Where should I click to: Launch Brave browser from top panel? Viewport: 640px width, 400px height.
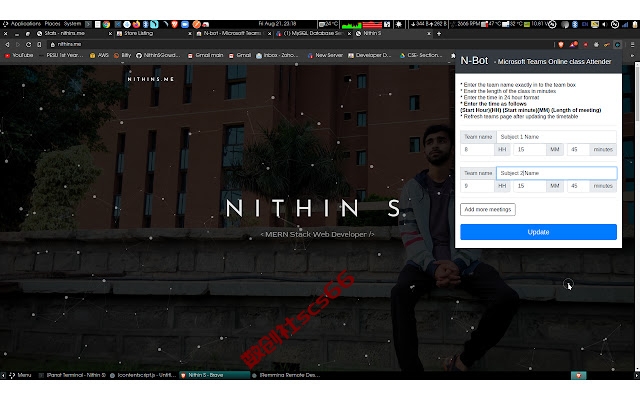point(174,24)
